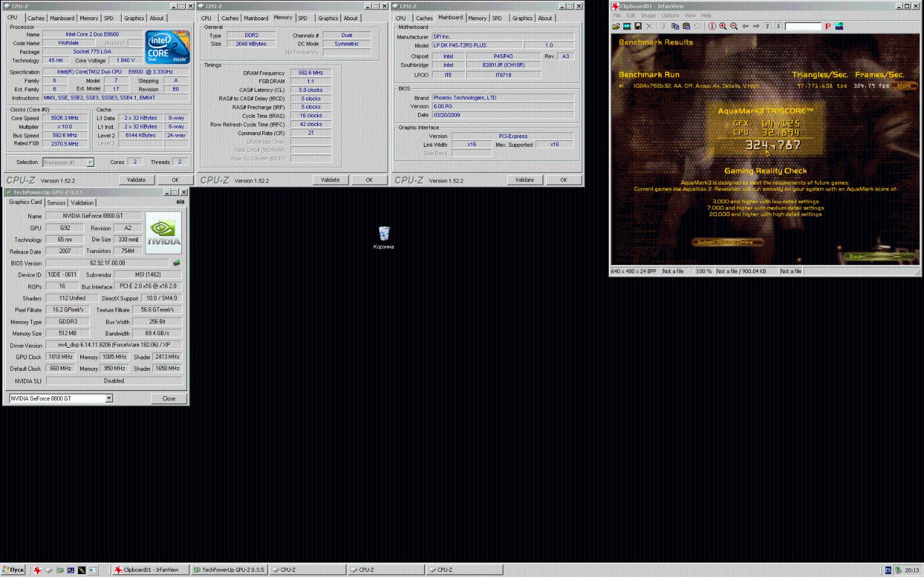This screenshot has width=924, height=577.
Task: Click the BIOS date 03/20/2009 field
Action: point(502,115)
